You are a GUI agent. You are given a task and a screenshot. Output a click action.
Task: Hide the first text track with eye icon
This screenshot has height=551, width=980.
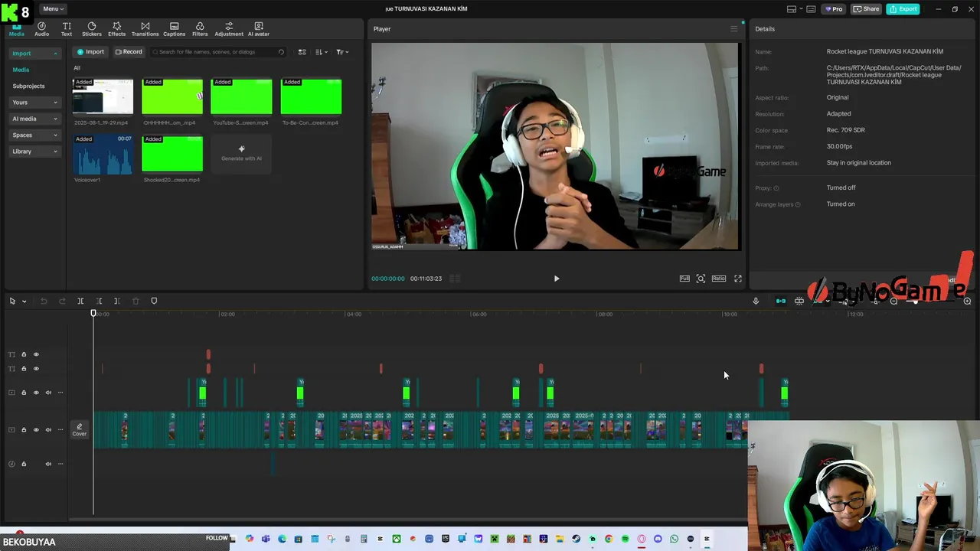pos(36,354)
